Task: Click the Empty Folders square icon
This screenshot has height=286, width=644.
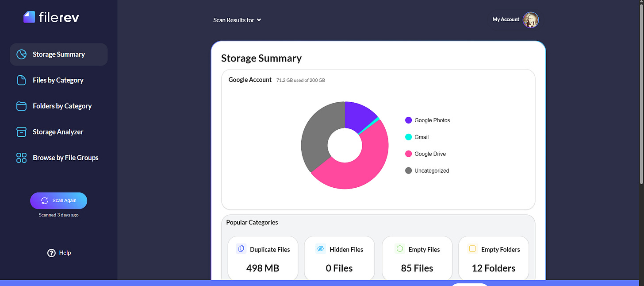Action: (x=472, y=249)
